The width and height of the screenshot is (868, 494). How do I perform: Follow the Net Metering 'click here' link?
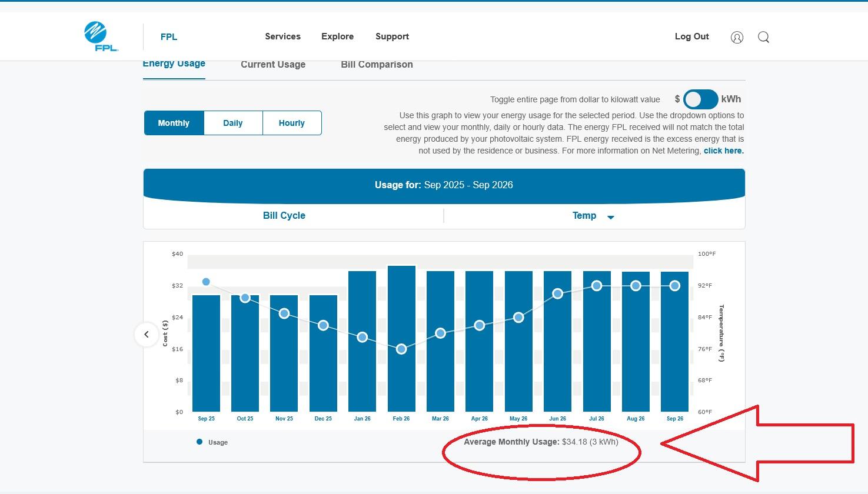723,151
